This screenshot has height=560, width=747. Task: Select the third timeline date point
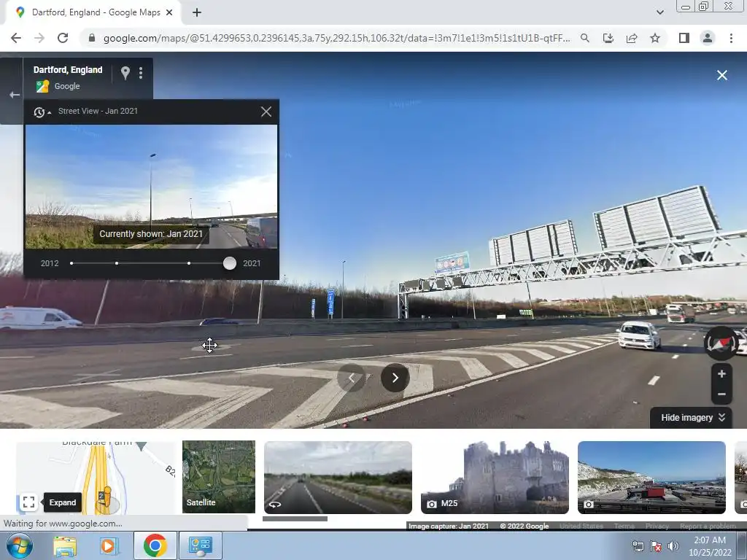pos(189,263)
